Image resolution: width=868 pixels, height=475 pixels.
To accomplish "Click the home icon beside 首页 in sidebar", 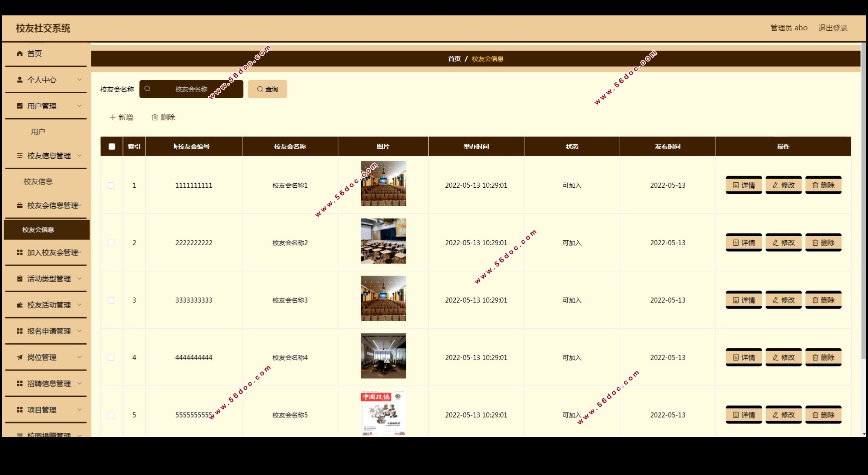I will (x=19, y=53).
